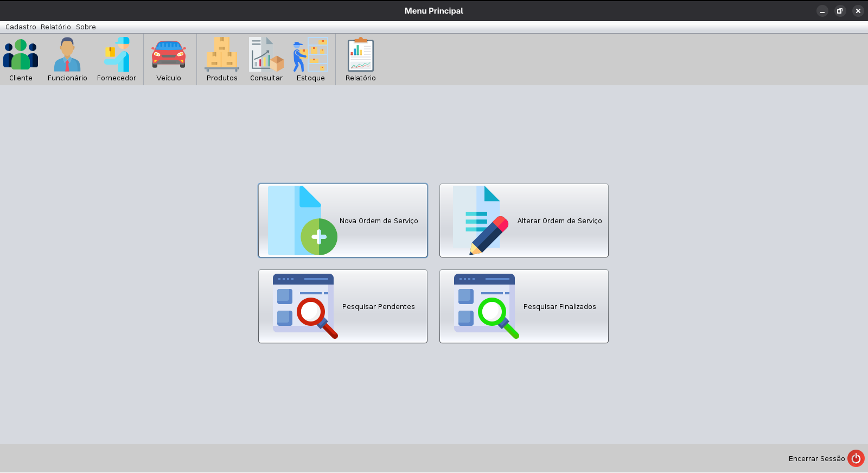The height and width of the screenshot is (473, 868).
Task: Minimize the Menu Principal window
Action: pyautogui.click(x=822, y=11)
